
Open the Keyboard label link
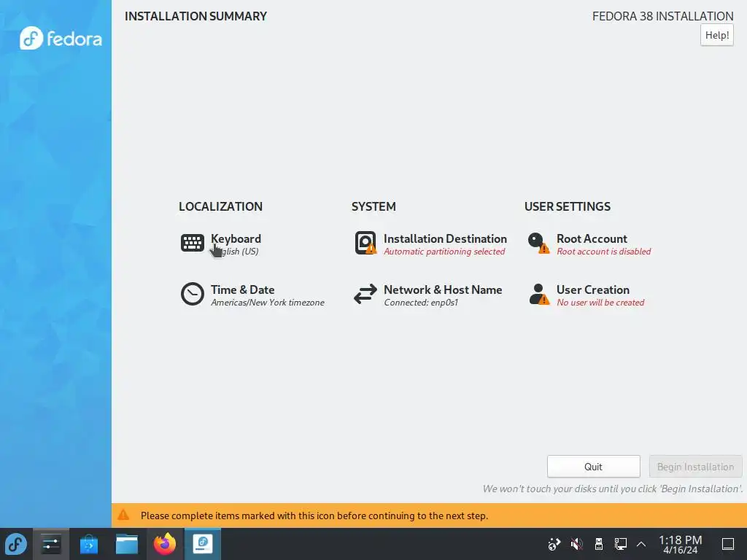point(236,238)
